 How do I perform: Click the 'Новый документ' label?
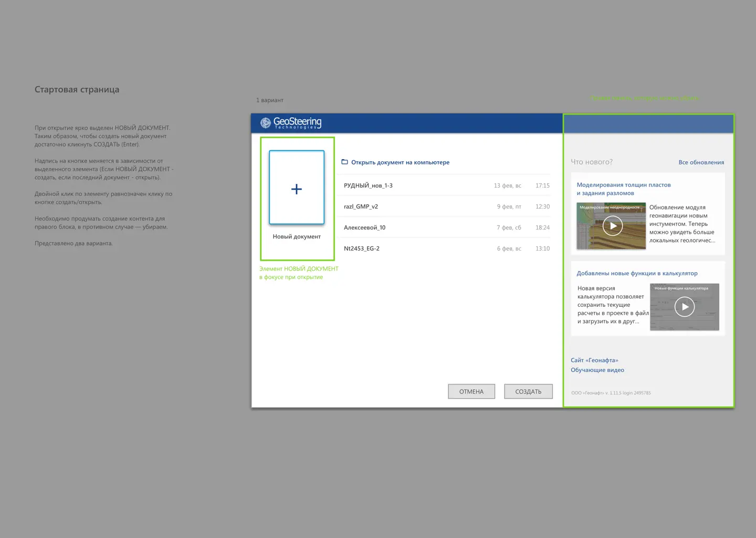coord(297,236)
